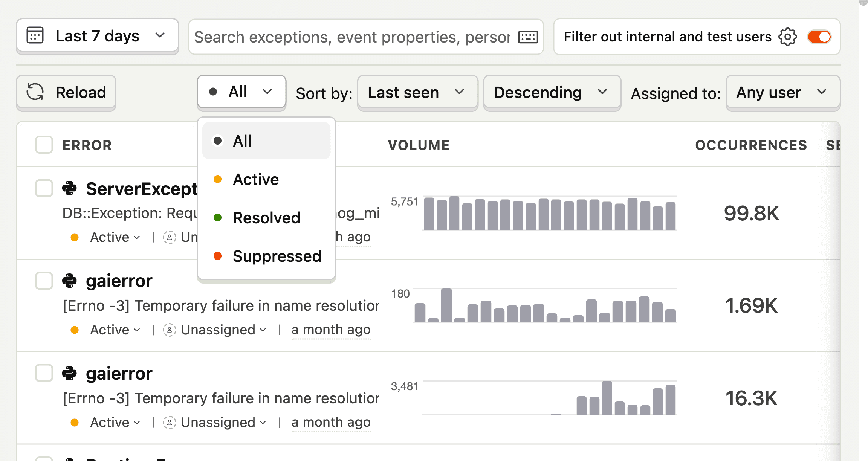Select checkbox for gaierror with 16.3K occurrences
868x461 pixels.
click(x=44, y=374)
